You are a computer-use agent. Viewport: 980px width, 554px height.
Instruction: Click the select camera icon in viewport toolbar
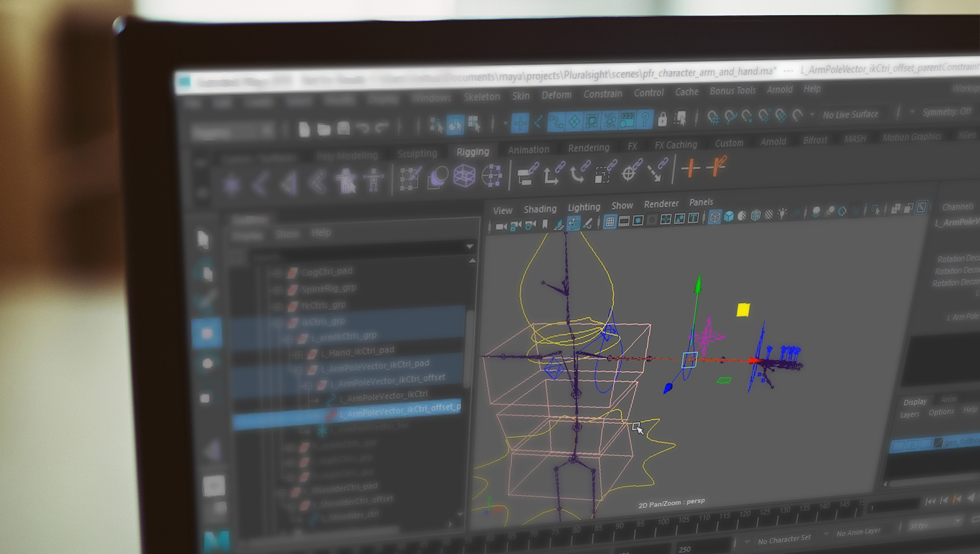[500, 226]
